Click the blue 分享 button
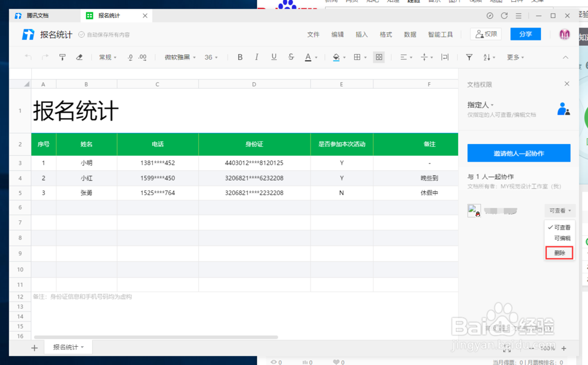This screenshot has height=365, width=588. click(x=525, y=34)
